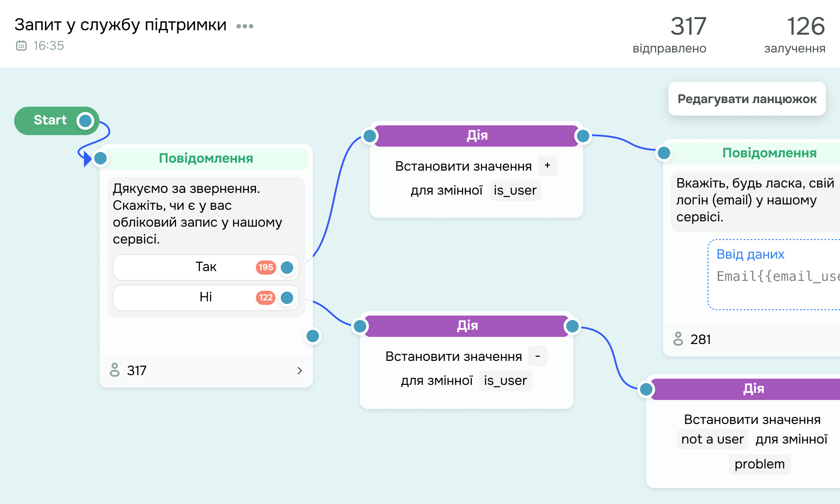Click the 195 click-count badge
This screenshot has width=840, height=504.
(266, 267)
